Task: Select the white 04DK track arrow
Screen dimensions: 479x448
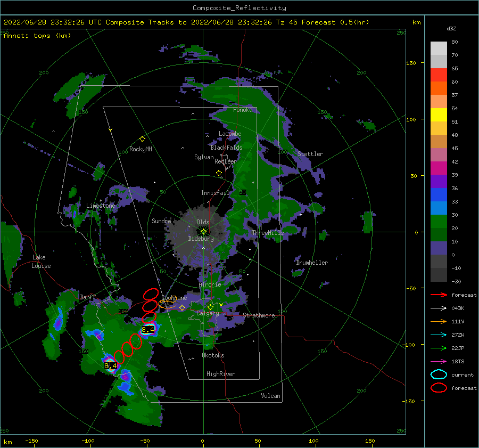Action: point(439,308)
